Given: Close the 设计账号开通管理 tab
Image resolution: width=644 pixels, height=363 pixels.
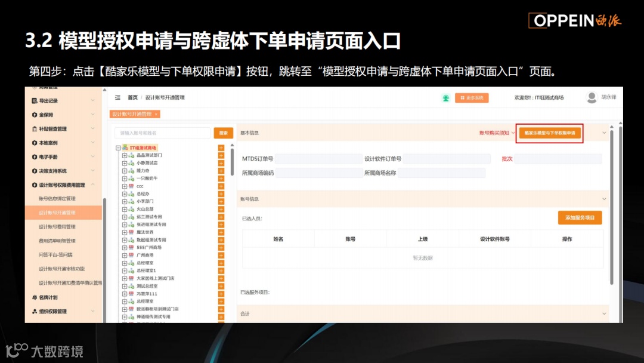Looking at the screenshot, I should click(x=156, y=114).
